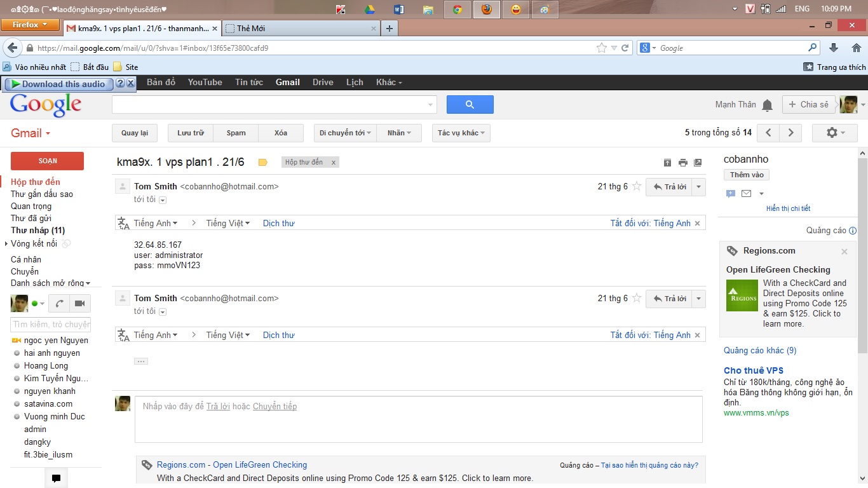Open the Di chuyển tới dropdown
The width and height of the screenshot is (868, 488).
pyautogui.click(x=346, y=133)
